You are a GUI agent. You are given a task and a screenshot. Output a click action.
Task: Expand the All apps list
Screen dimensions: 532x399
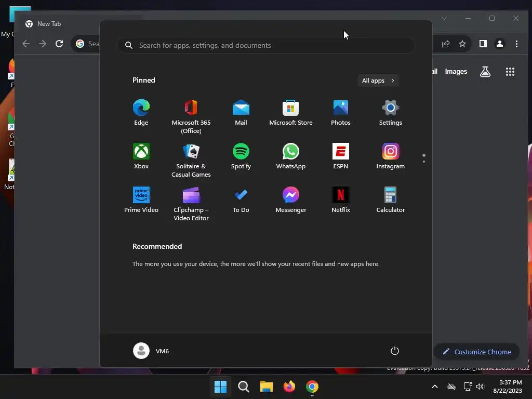[x=378, y=81]
